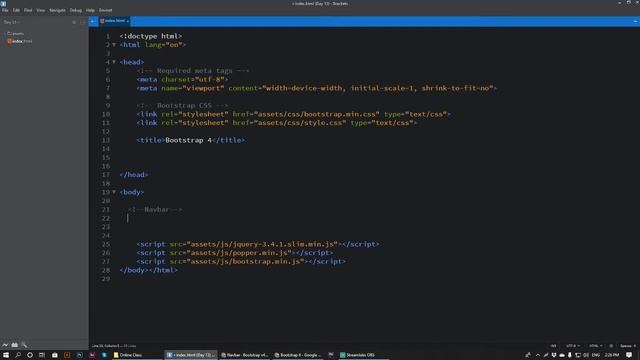Open the Photoshop icon in taskbar

(80, 355)
